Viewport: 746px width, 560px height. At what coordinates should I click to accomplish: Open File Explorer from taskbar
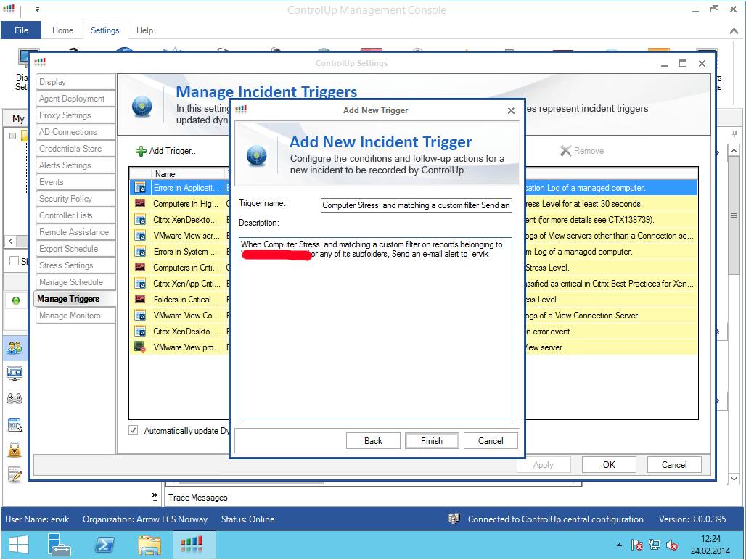tap(149, 545)
